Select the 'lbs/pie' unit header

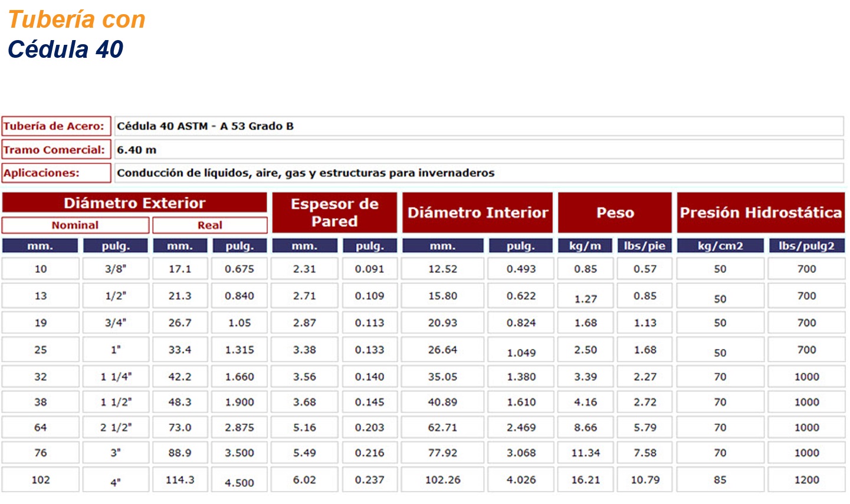(x=644, y=246)
